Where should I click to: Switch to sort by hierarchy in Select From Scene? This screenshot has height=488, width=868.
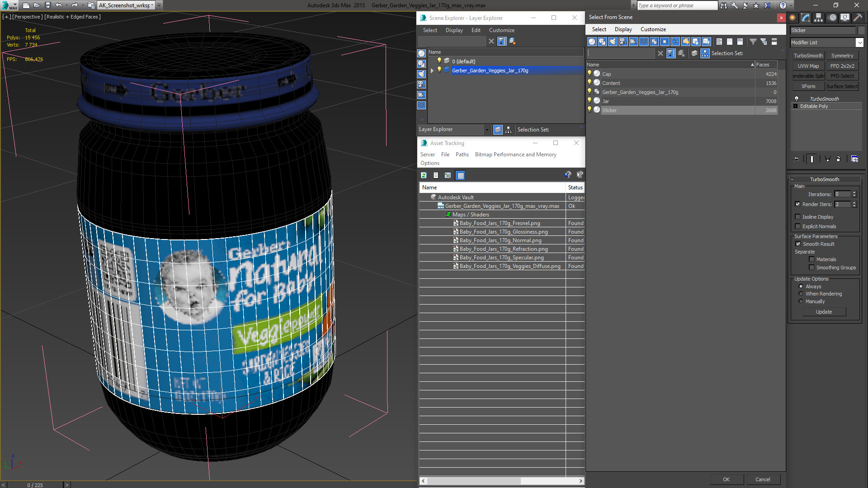(705, 53)
